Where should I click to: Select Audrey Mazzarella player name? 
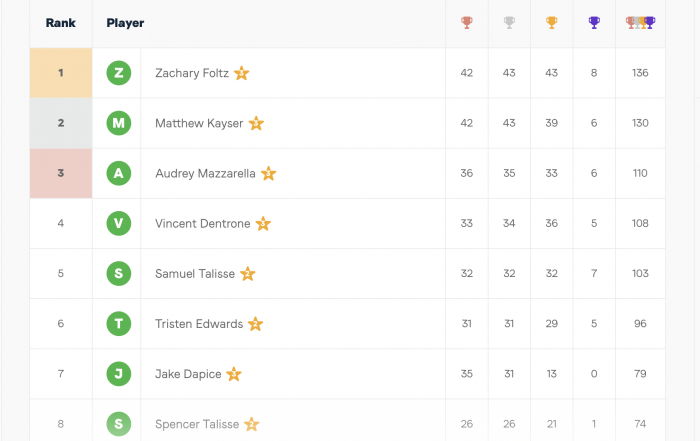(x=205, y=173)
